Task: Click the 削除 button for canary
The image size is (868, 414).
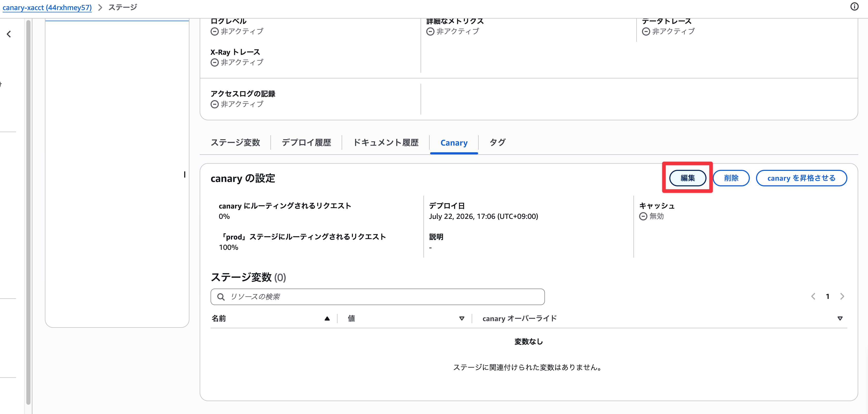Action: click(731, 178)
